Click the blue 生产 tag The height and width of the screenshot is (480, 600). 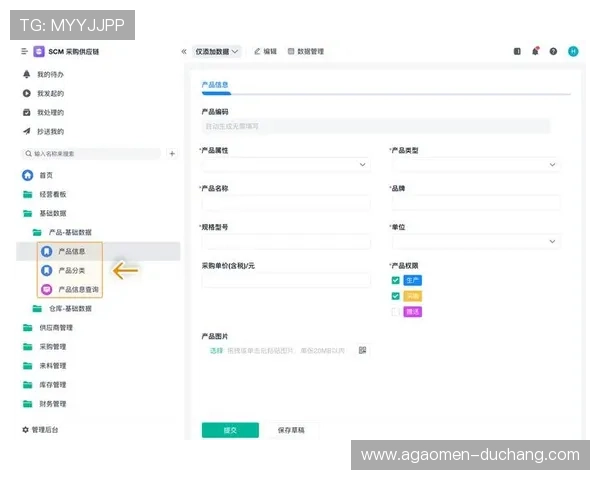412,280
